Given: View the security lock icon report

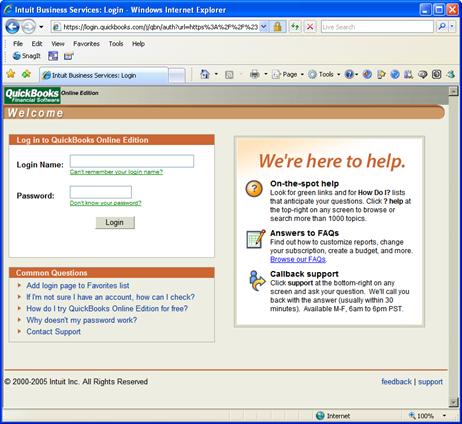Looking at the screenshot, I should 277,27.
